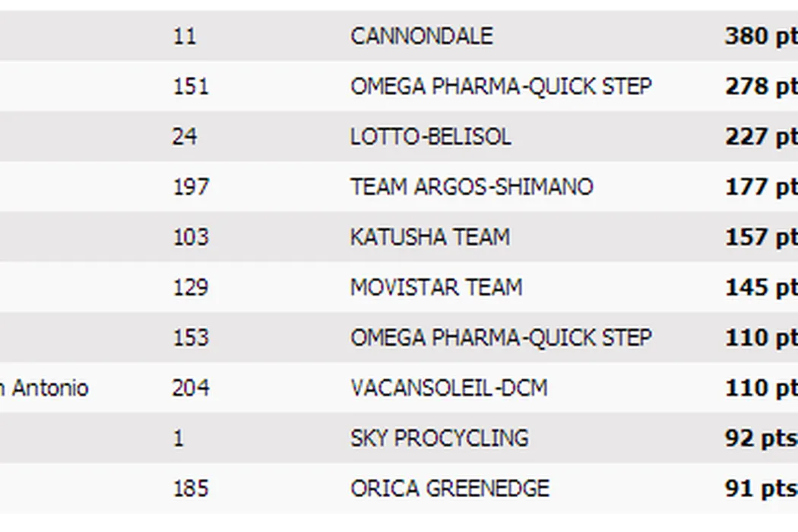Click the 145 pts score
The width and height of the screenshot is (798, 532).
point(760,287)
